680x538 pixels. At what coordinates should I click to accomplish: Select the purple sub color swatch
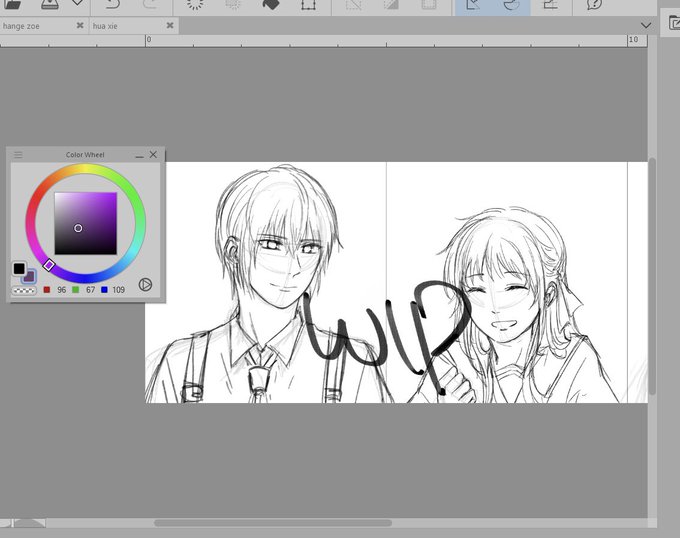[30, 277]
